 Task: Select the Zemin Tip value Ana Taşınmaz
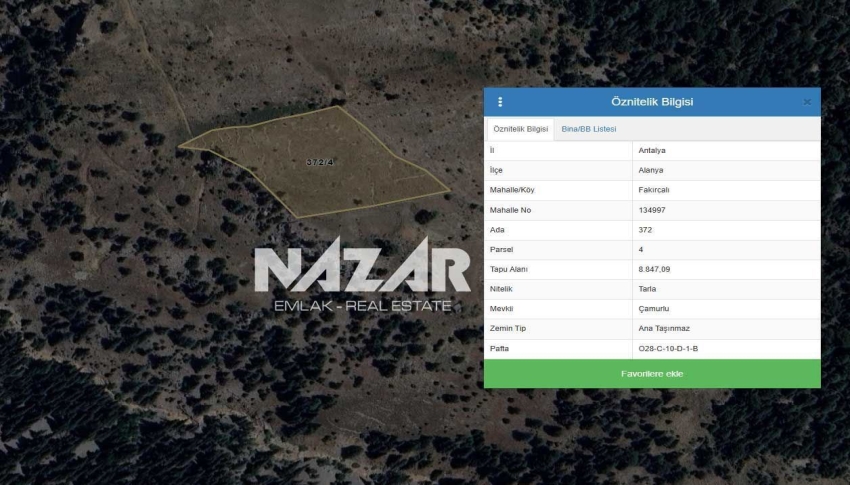663,329
